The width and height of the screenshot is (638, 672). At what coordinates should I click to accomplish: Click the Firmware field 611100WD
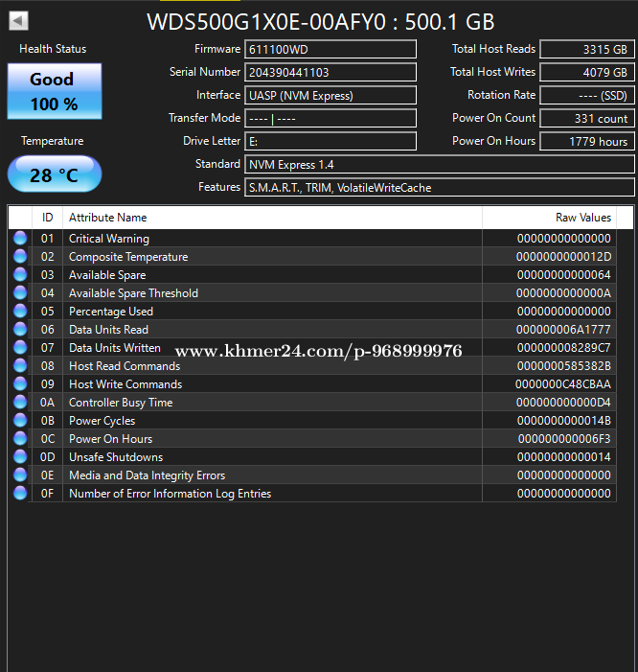pos(330,49)
